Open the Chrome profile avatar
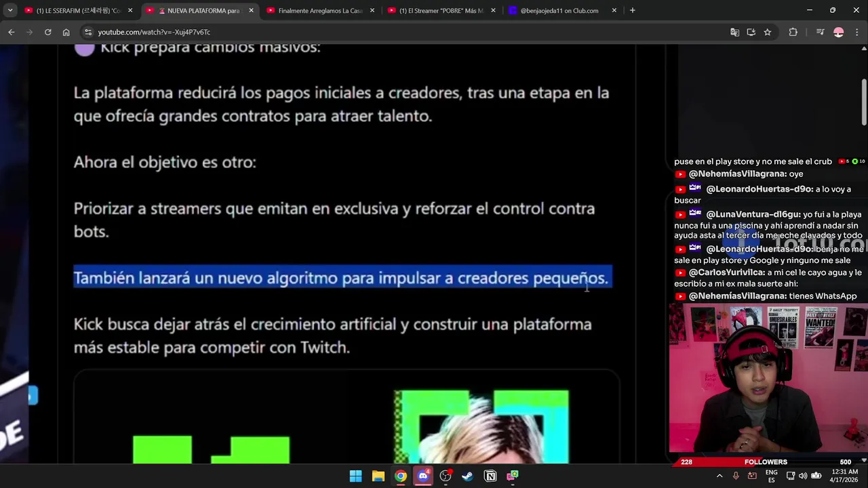 (839, 32)
